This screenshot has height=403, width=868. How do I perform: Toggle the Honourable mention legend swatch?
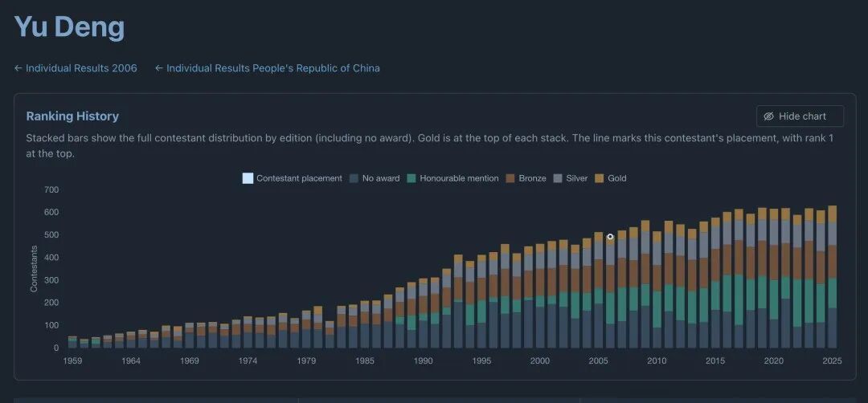click(x=411, y=178)
